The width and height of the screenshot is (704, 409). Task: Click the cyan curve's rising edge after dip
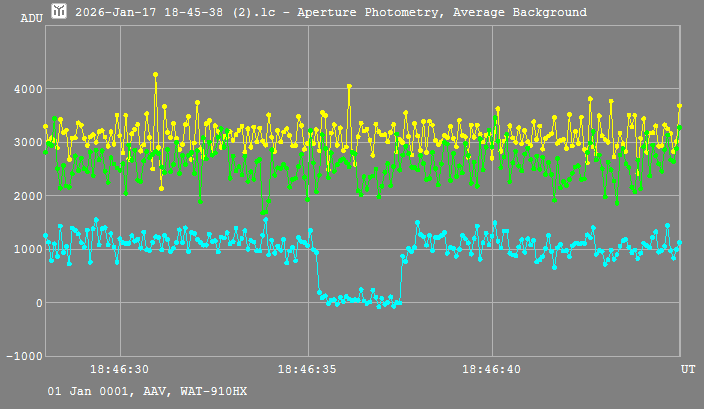coord(400,280)
